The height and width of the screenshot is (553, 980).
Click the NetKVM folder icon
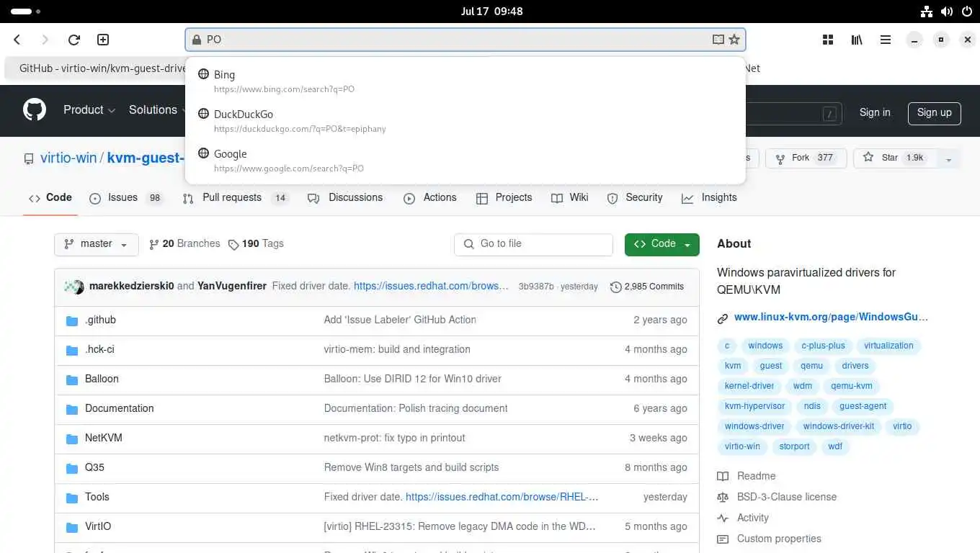click(71, 439)
